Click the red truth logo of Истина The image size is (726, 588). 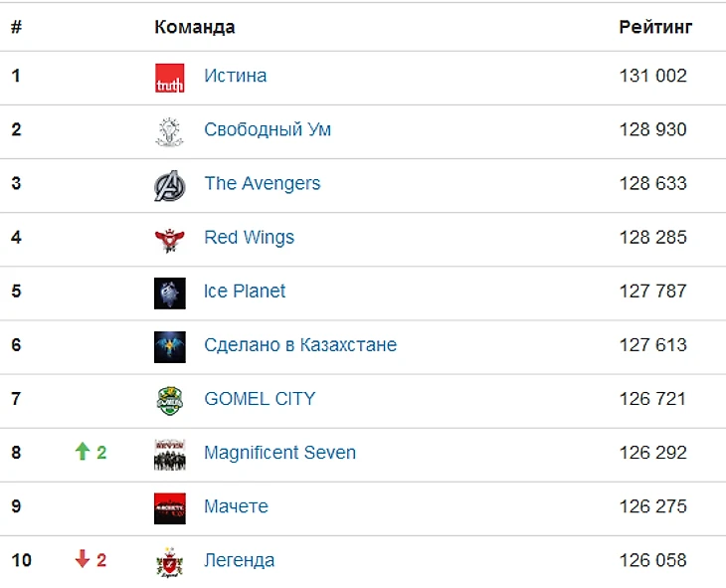coord(169,78)
